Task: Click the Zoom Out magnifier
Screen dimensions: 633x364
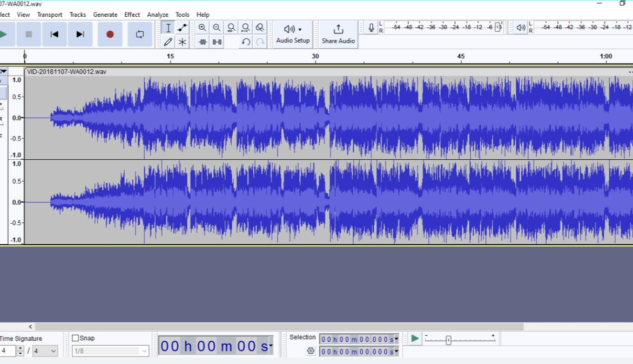Action: 217,28
